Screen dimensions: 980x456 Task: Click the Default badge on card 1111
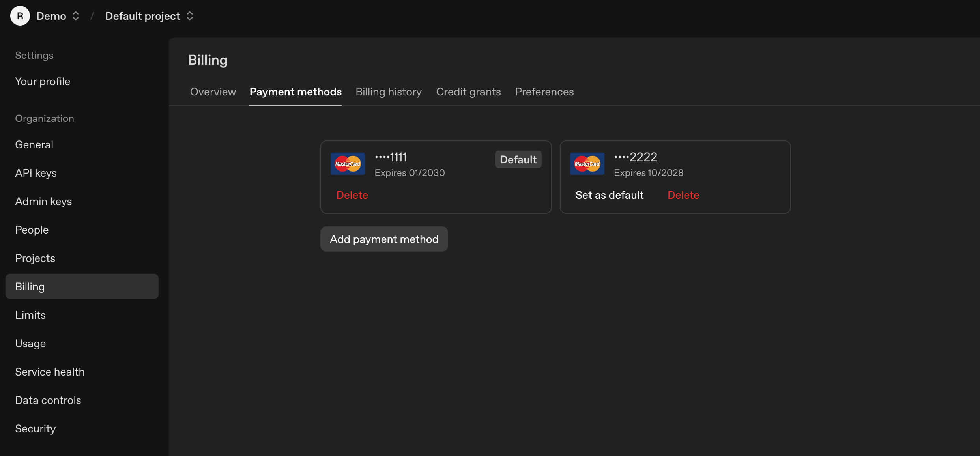pos(518,159)
